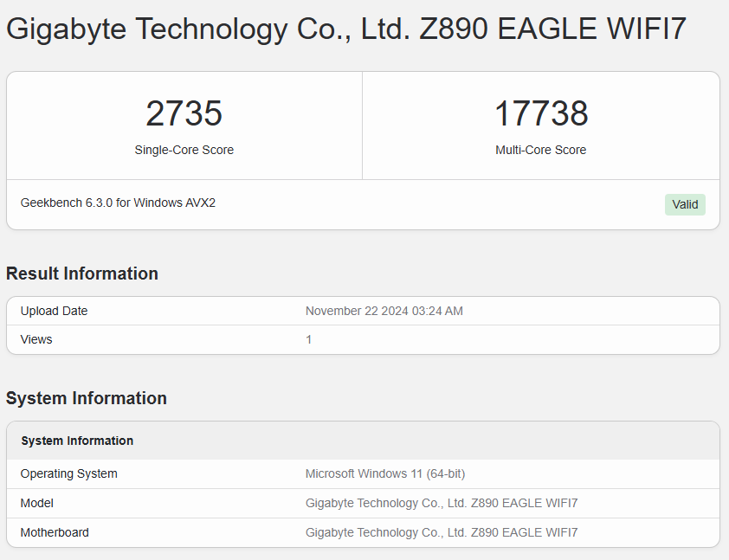
Task: Click the "Upload Date" row label
Action: pos(54,311)
